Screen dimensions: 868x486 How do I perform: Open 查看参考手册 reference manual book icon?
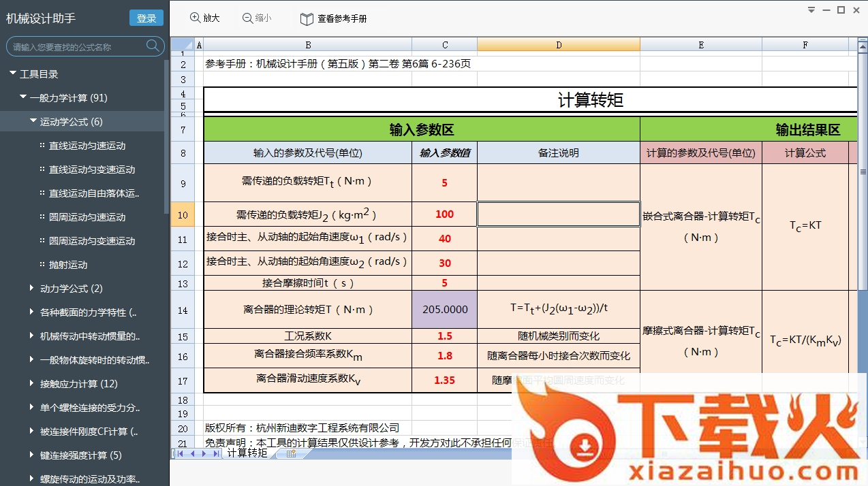307,19
